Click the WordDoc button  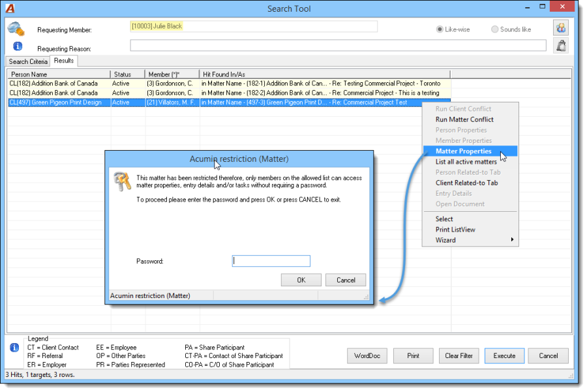(367, 355)
